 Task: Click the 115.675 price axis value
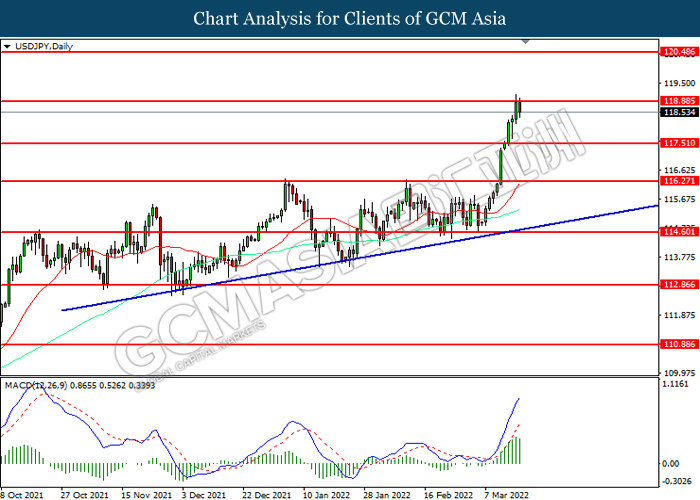(x=679, y=199)
